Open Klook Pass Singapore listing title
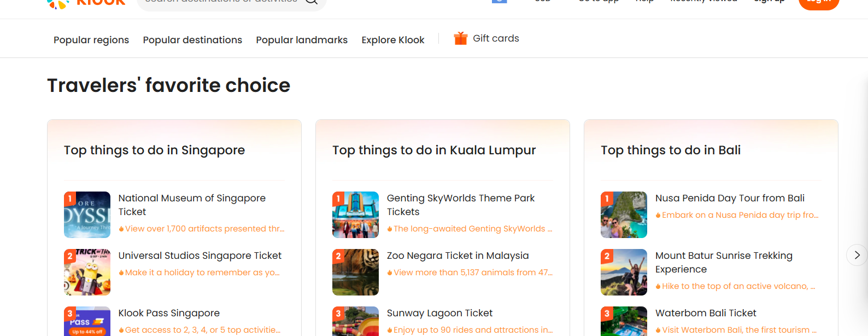The width and height of the screenshot is (868, 336). (x=169, y=313)
